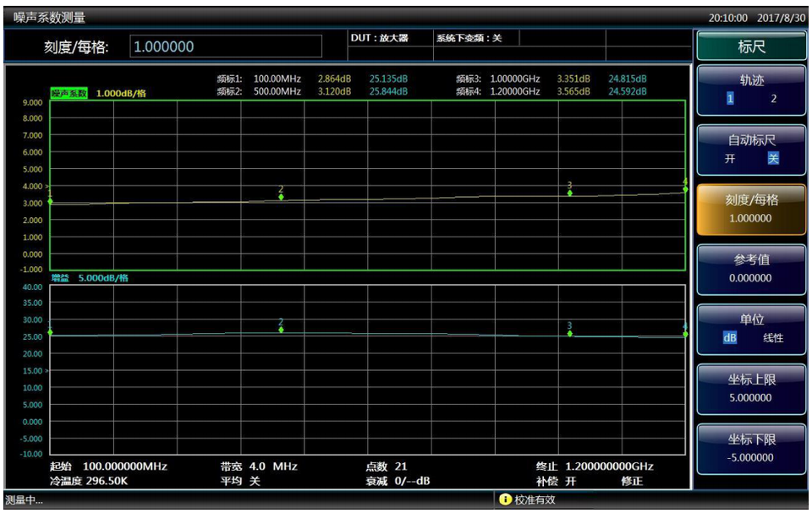Viewport: 812px width, 513px height.
Task: Click the 系统下变频 : 关 status cell
Action: [x=469, y=38]
